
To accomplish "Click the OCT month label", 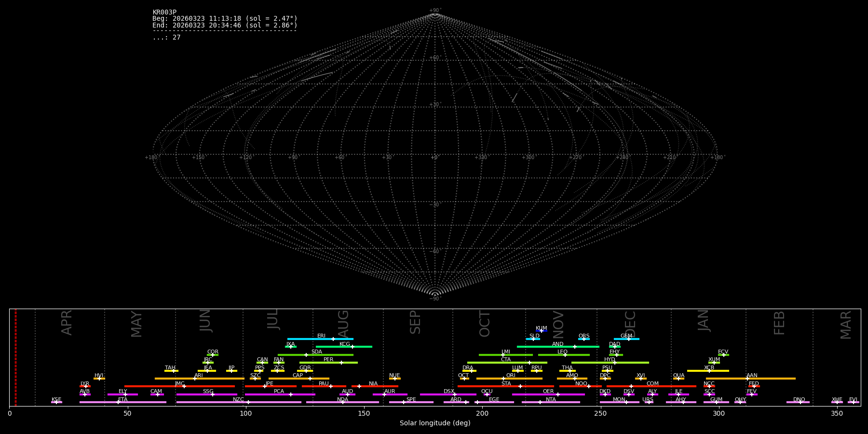I will (x=485, y=324).
